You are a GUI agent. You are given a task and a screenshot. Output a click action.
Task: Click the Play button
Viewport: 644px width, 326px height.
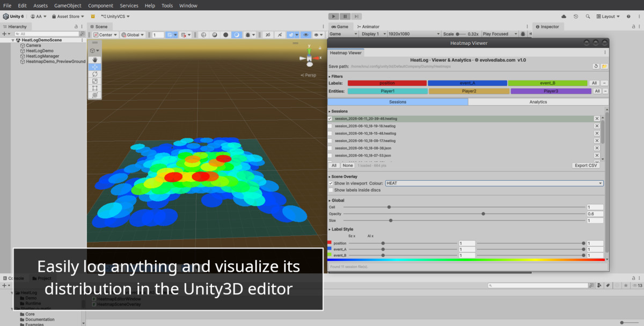333,17
